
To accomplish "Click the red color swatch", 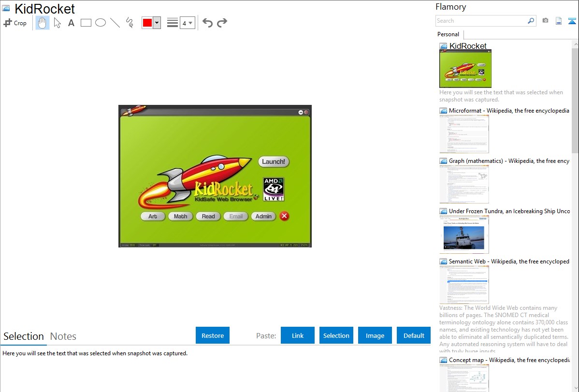I will click(x=147, y=23).
